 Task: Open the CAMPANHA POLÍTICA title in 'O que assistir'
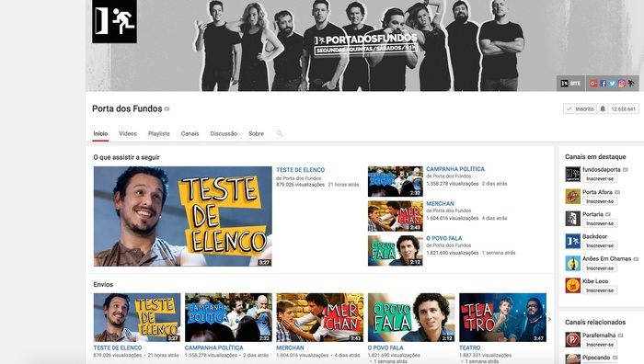455,169
